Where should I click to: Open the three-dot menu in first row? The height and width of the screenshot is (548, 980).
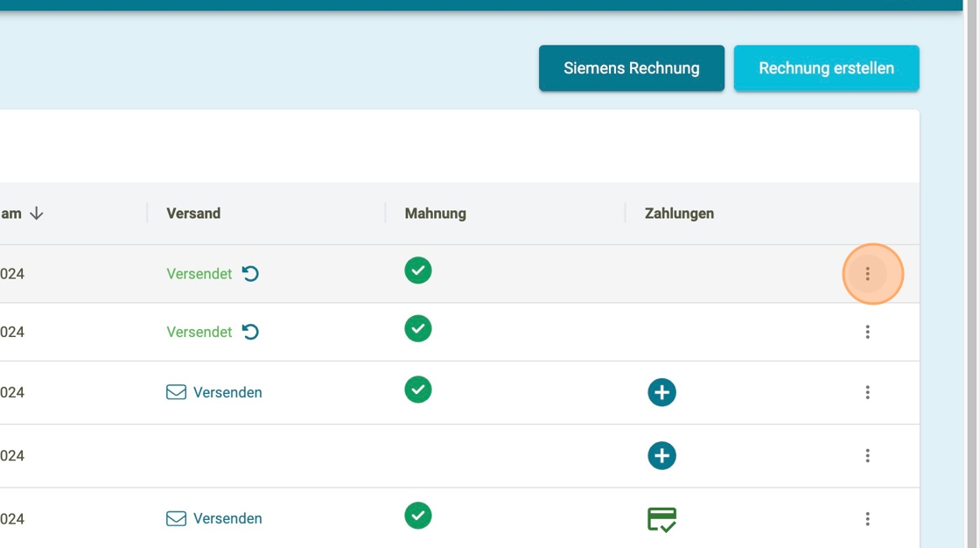tap(867, 274)
